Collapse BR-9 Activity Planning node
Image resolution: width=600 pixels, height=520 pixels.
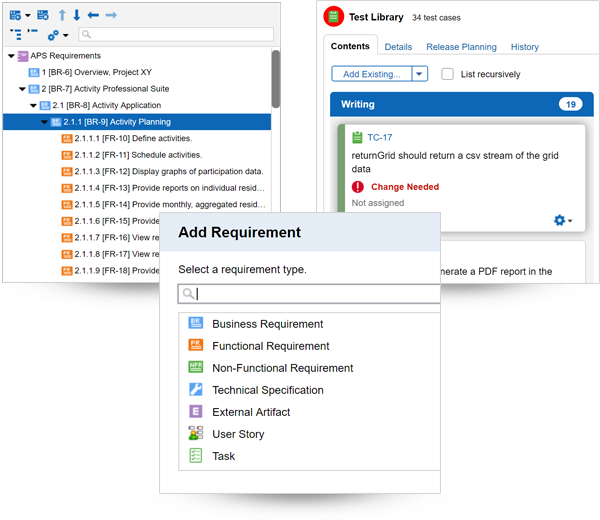(x=44, y=122)
